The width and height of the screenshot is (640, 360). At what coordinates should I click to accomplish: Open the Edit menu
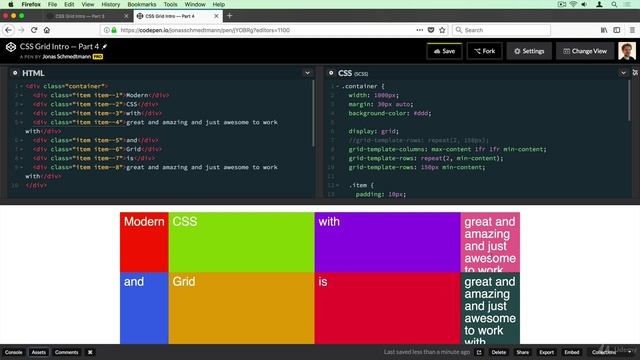pos(69,4)
